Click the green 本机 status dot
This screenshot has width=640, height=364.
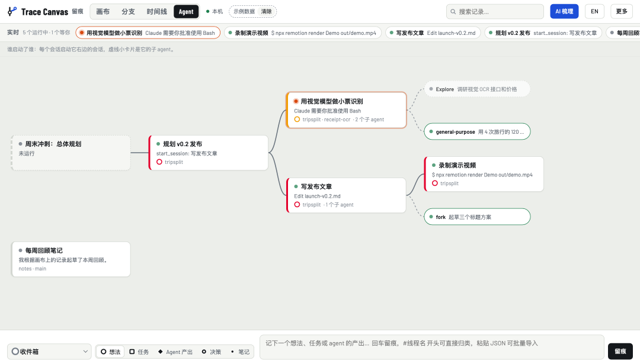[x=208, y=11]
